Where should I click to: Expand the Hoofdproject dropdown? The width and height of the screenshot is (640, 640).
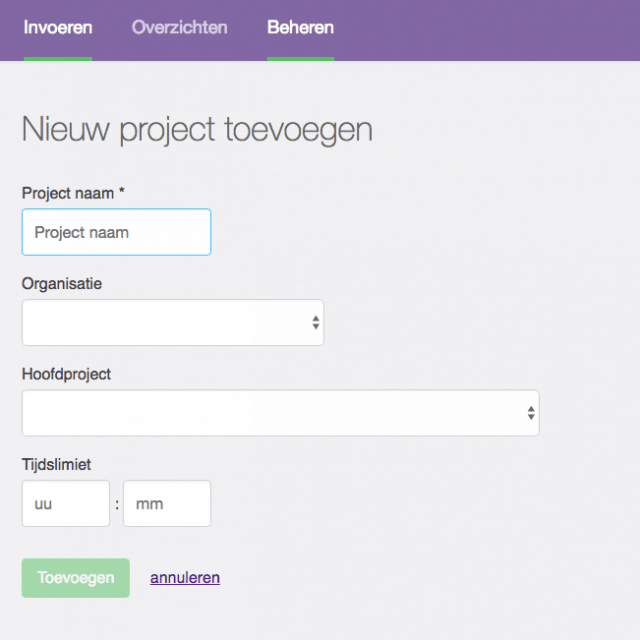[x=281, y=413]
